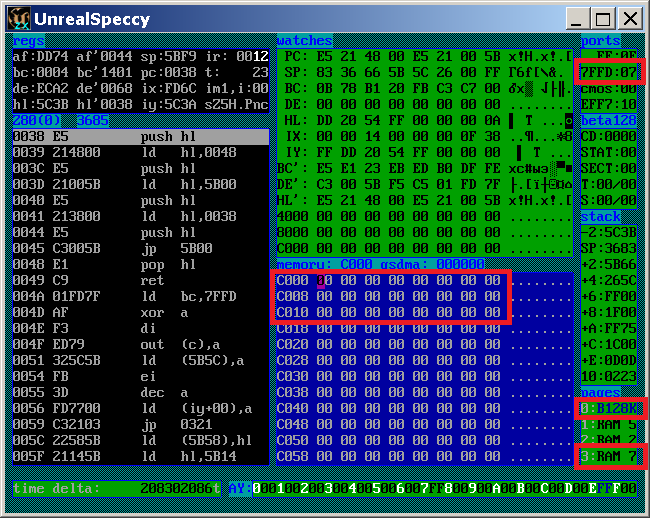Click register value hl:5C3B

[x=41, y=104]
